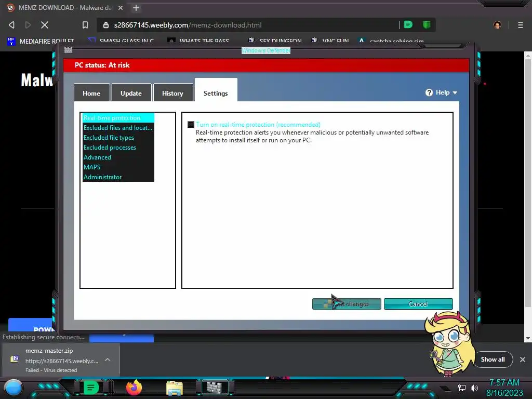Select Excluded file types category

click(x=118, y=137)
